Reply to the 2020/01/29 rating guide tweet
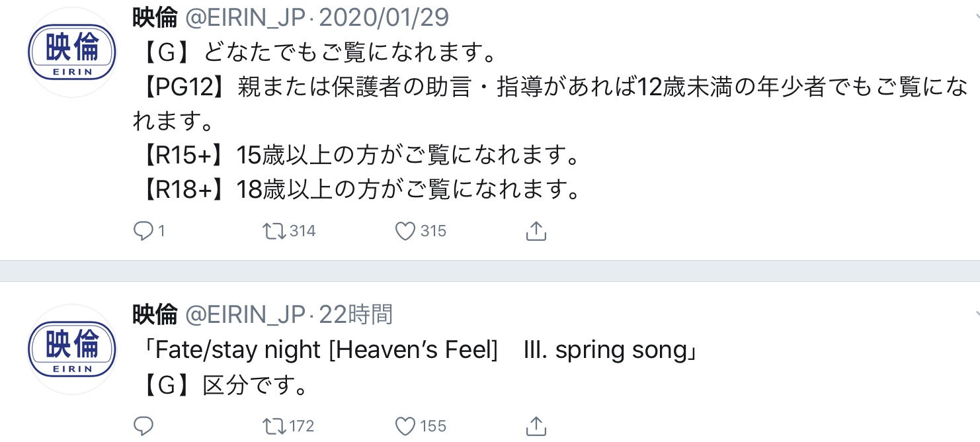Viewport: 980px width, 442px height. [x=143, y=231]
